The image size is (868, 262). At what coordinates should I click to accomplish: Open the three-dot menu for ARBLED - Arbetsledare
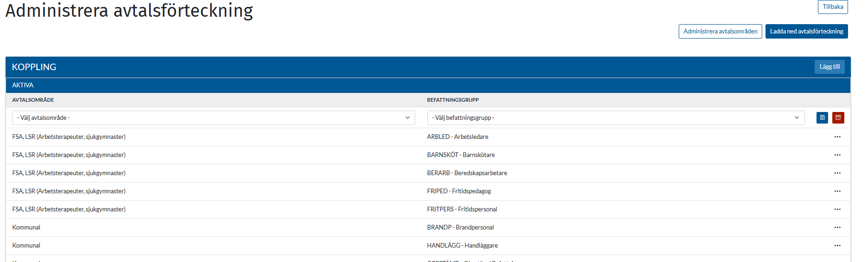pos(837,137)
